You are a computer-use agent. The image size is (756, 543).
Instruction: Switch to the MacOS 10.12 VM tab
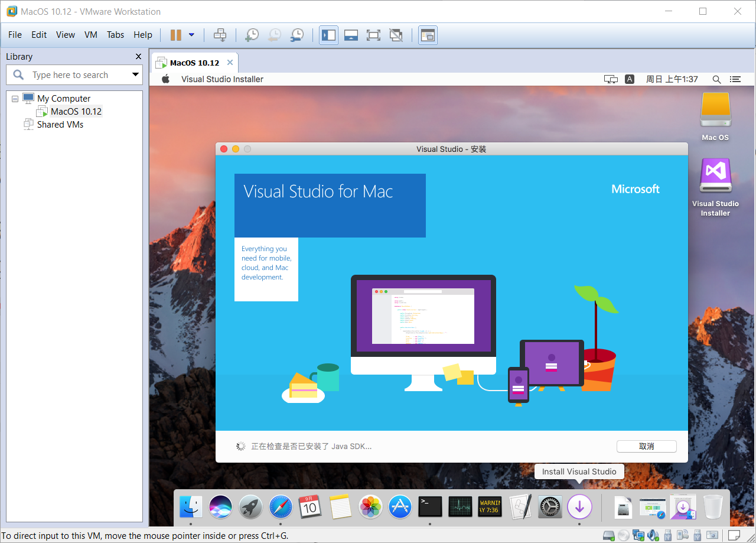(x=194, y=63)
